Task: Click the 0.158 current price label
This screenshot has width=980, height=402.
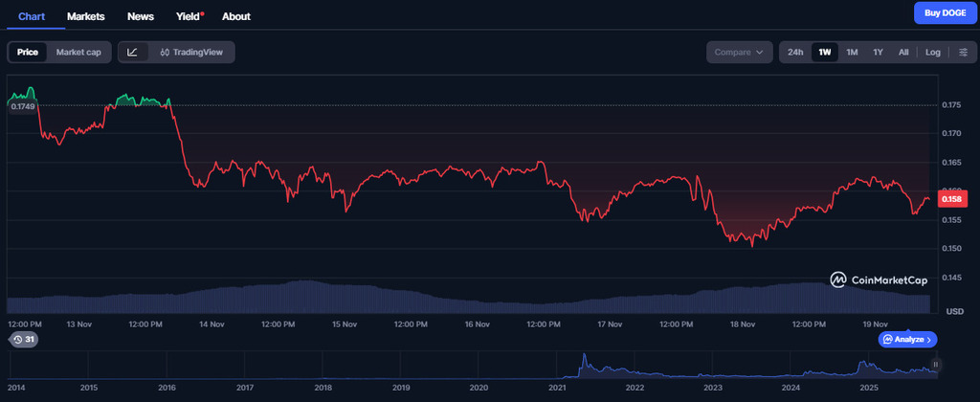Action: coord(952,199)
